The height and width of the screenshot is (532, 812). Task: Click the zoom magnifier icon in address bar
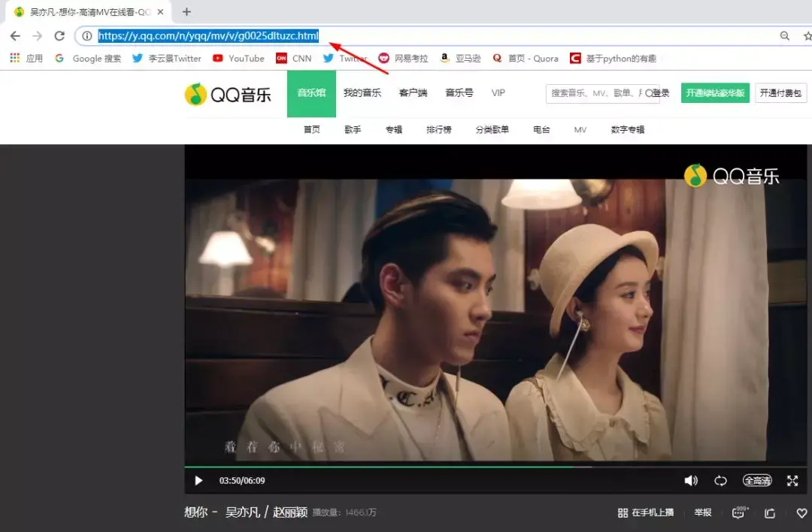784,36
